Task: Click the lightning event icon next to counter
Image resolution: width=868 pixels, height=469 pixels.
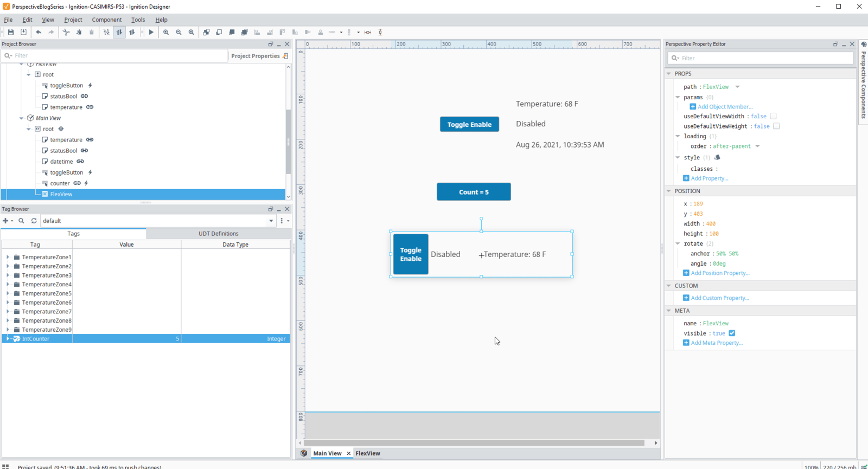Action: pyautogui.click(x=86, y=183)
